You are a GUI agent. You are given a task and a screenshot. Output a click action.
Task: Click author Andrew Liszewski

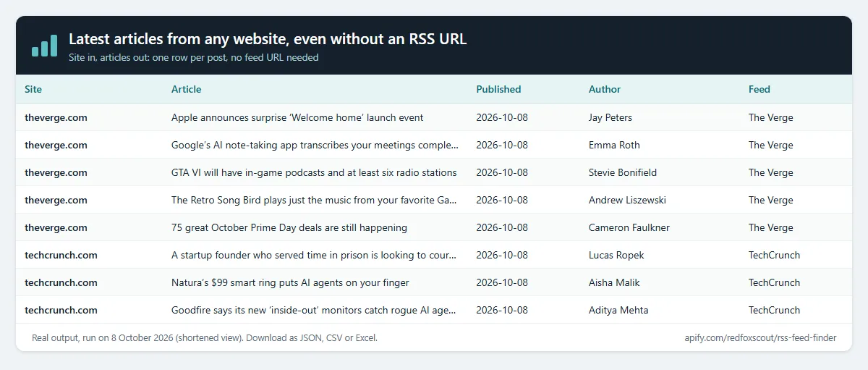[x=627, y=200]
